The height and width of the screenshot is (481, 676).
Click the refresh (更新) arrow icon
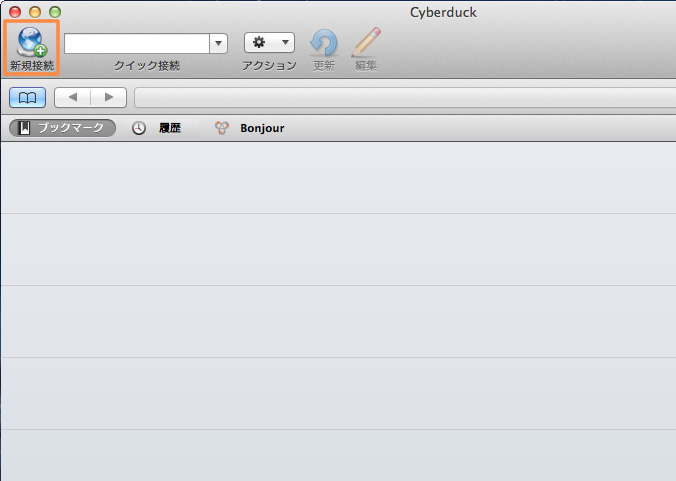pos(324,43)
